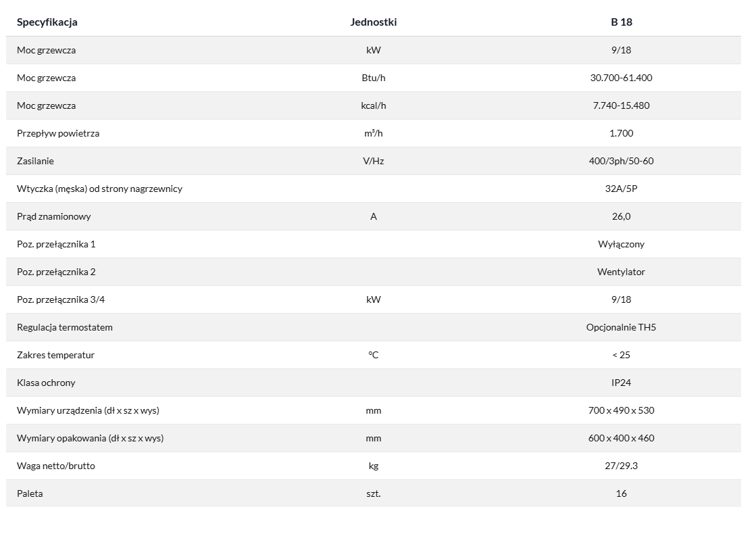
Task: Click the Prąd znamionowy row label
Action: click(53, 216)
